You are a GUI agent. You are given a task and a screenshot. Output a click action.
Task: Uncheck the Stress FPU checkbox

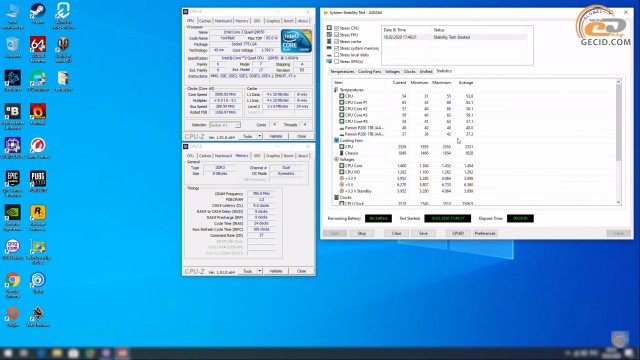pyautogui.click(x=336, y=35)
